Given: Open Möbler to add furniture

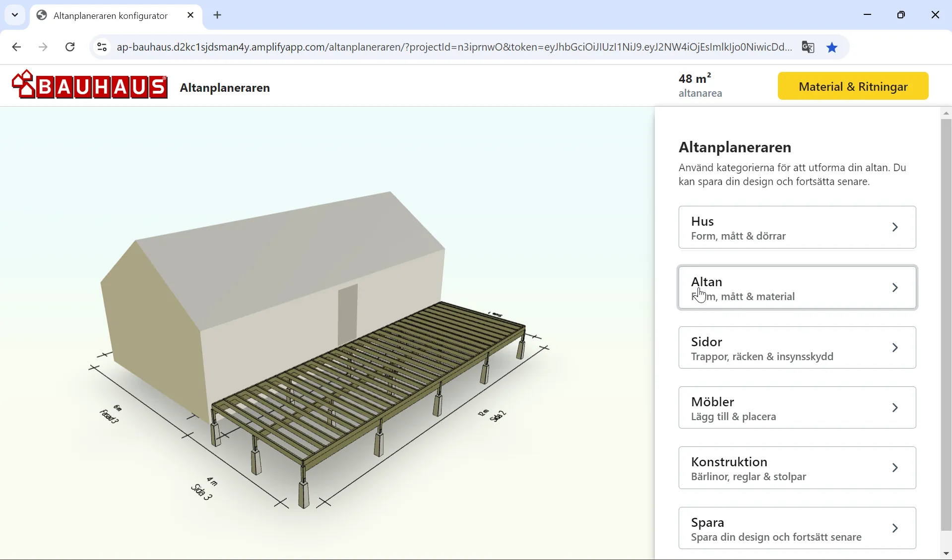Looking at the screenshot, I should point(797,407).
